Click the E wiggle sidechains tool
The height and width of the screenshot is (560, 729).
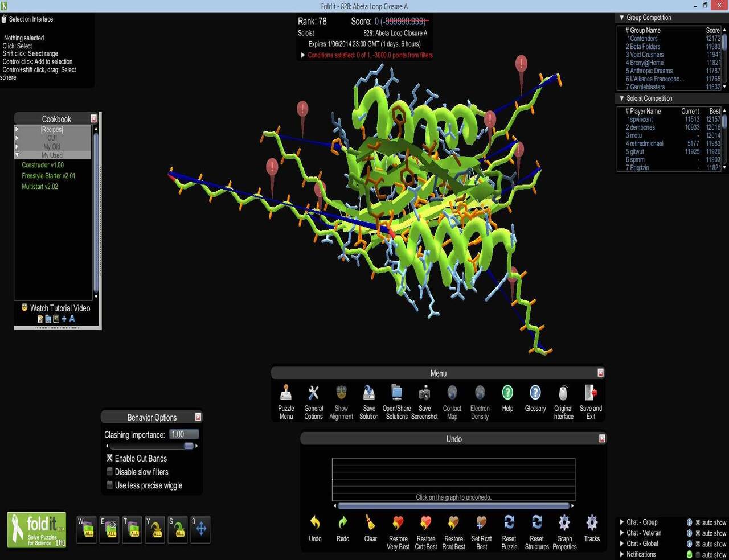[x=109, y=529]
